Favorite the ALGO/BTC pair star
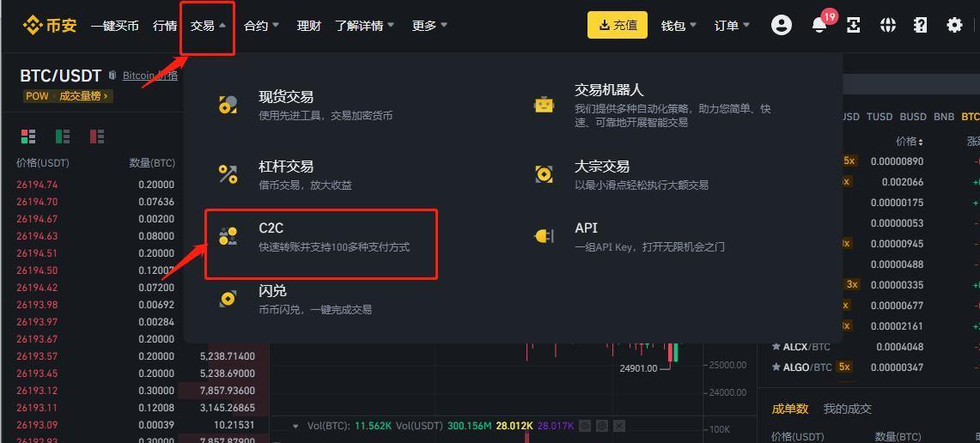This screenshot has height=443, width=980. click(x=776, y=367)
